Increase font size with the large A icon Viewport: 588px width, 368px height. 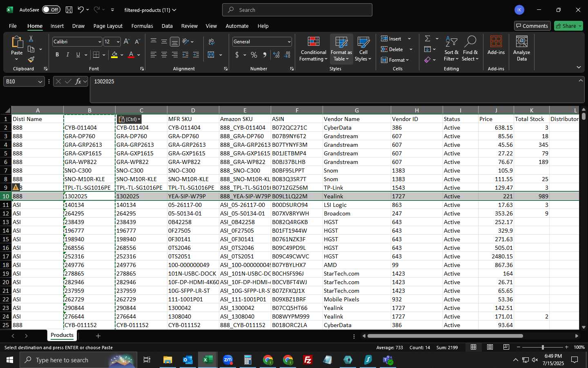[127, 42]
